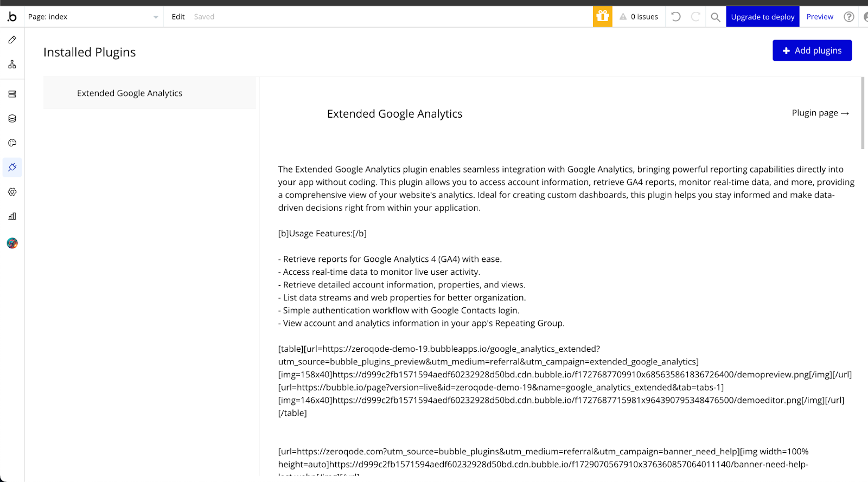Click the gift icon in top bar
The width and height of the screenshot is (868, 482).
pos(602,17)
